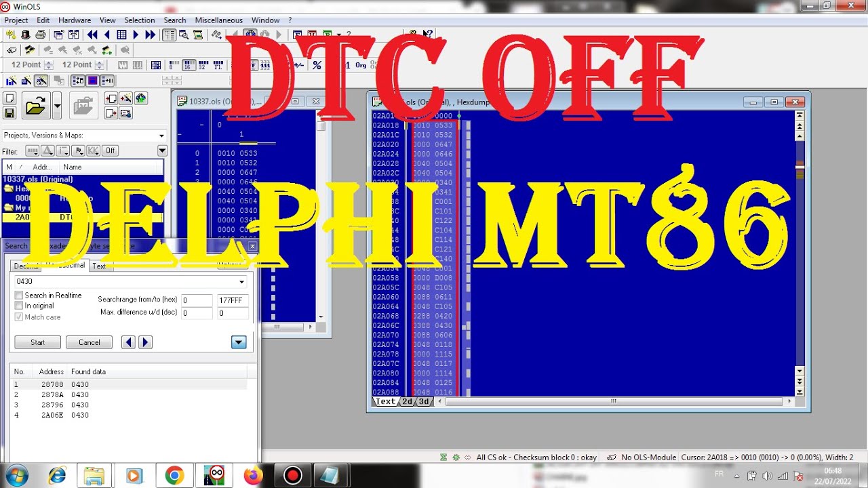The image size is (868, 488).
Task: Click the Start search button
Action: point(38,342)
